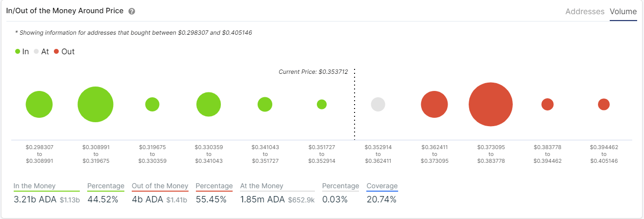Click the largest red bubble at $0.373095
The height and width of the screenshot is (219, 644).
491,105
